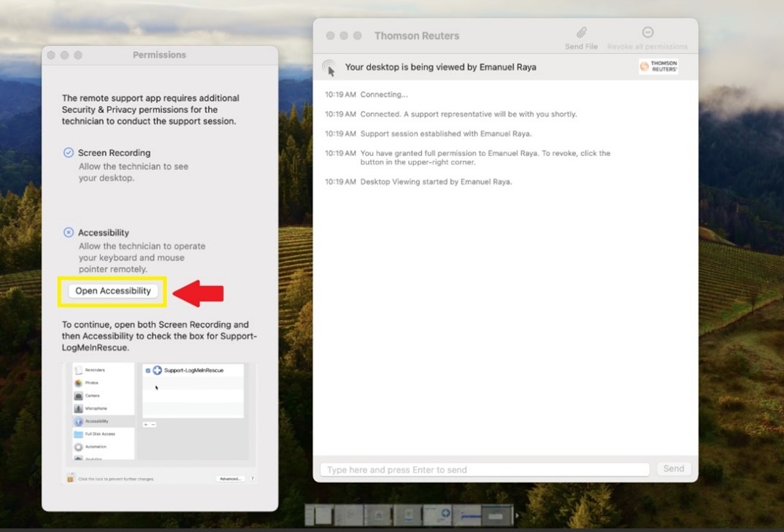This screenshot has height=532, width=784.
Task: Click the Thomson Reuters logo badge
Action: (x=658, y=66)
